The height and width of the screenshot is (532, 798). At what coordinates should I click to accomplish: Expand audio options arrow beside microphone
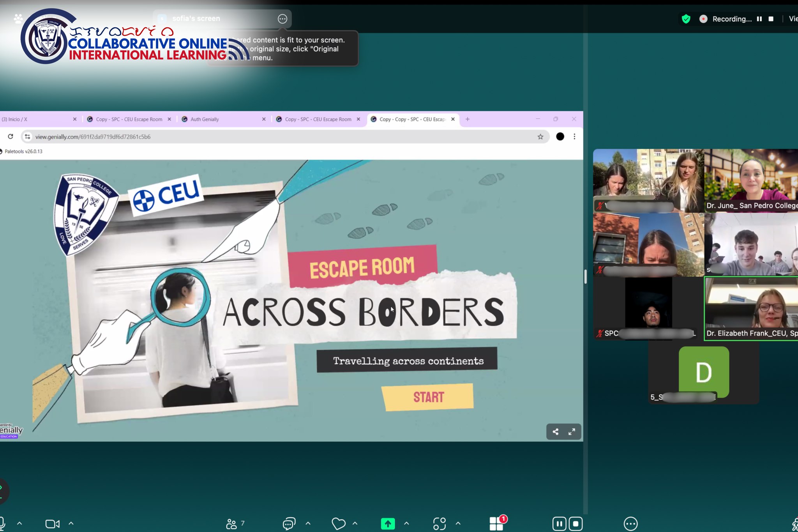19,523
